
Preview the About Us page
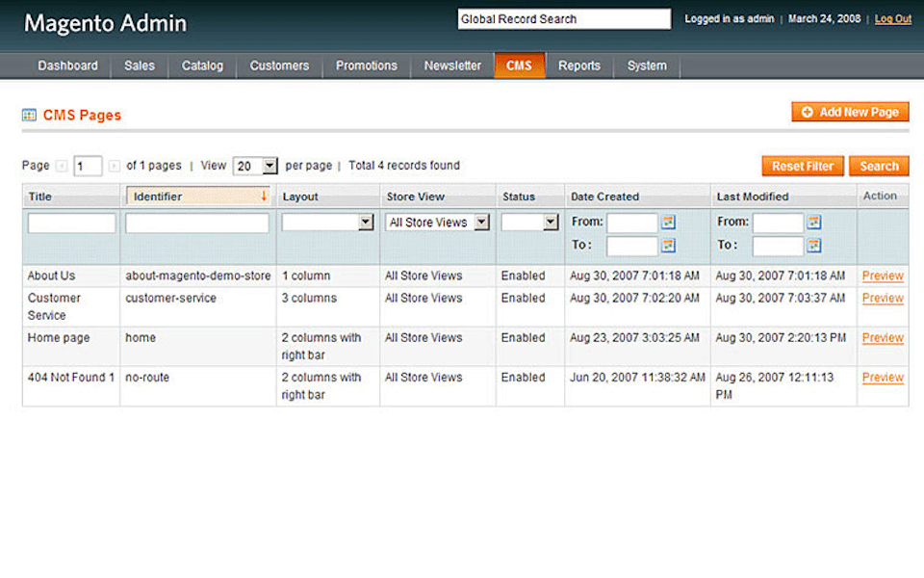tap(883, 276)
